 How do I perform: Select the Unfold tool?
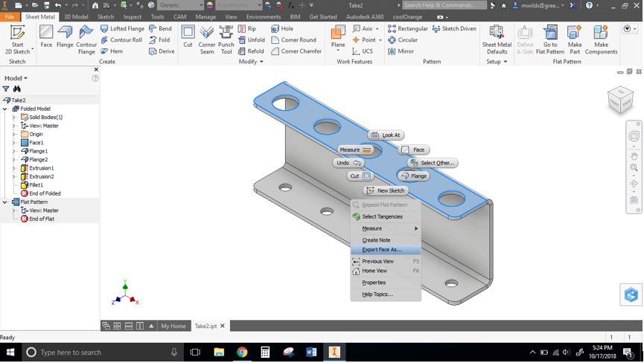pos(252,39)
